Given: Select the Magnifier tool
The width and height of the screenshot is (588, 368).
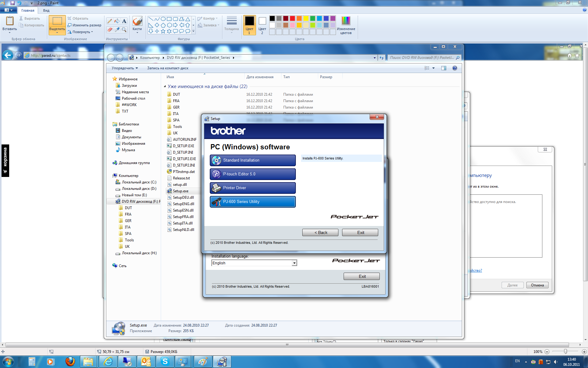Looking at the screenshot, I should [x=124, y=30].
